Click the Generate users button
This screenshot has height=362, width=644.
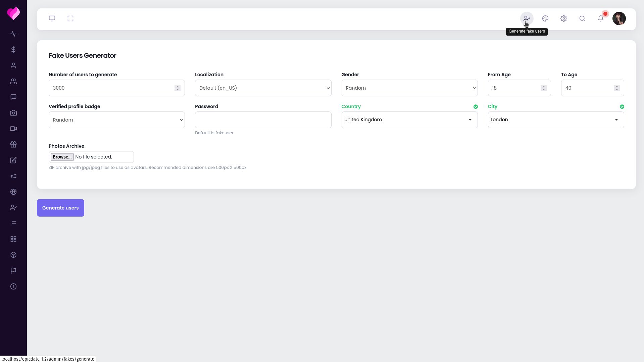(x=60, y=208)
